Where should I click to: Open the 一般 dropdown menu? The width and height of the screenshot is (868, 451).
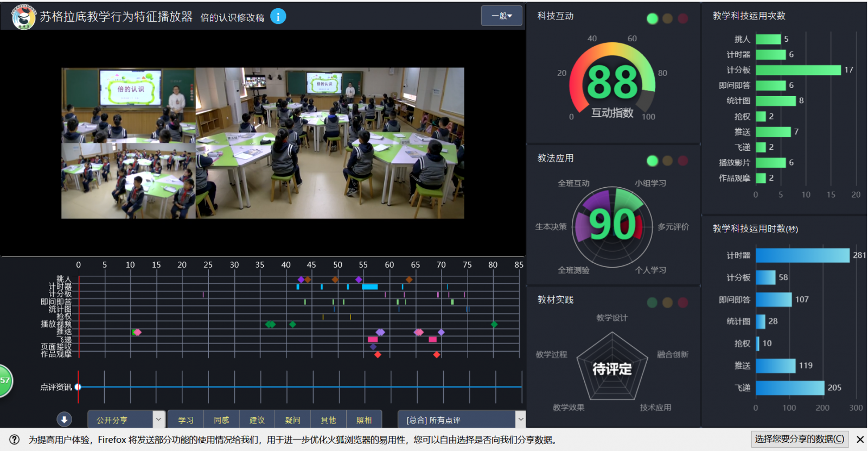(x=501, y=16)
